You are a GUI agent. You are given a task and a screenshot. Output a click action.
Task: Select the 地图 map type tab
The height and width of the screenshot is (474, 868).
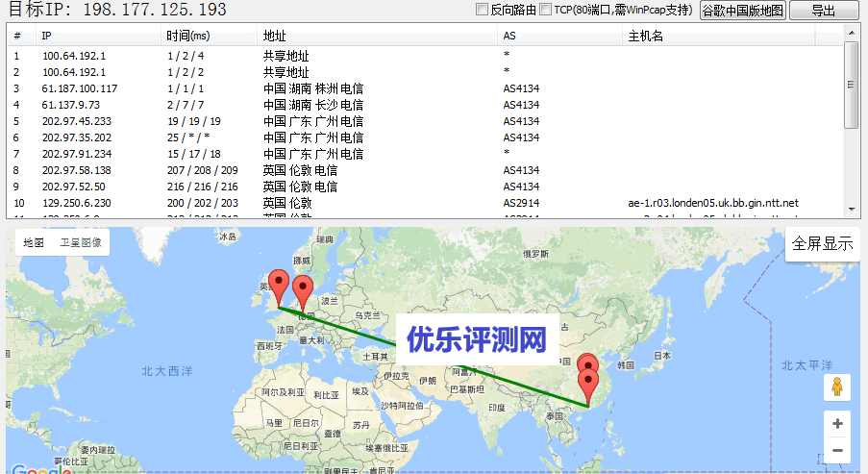34,243
